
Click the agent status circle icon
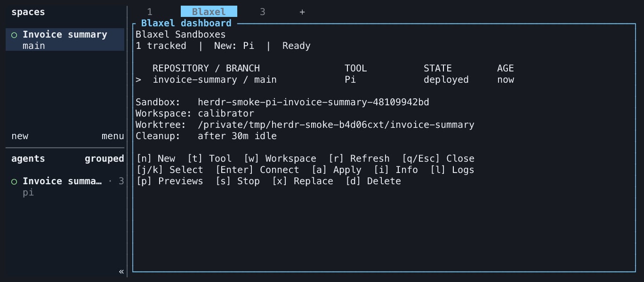(x=14, y=181)
